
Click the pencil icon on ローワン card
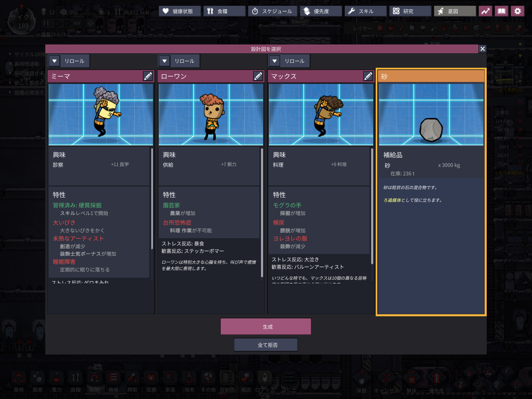(x=258, y=76)
